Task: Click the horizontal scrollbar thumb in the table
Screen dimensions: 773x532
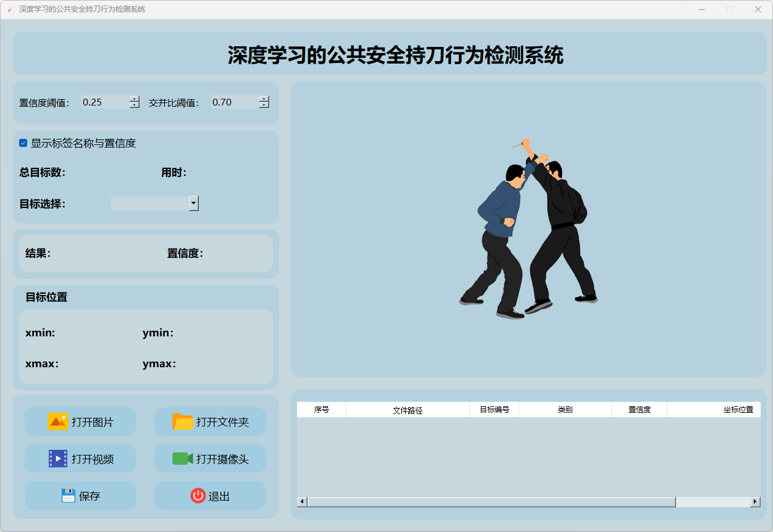Action: tap(491, 502)
